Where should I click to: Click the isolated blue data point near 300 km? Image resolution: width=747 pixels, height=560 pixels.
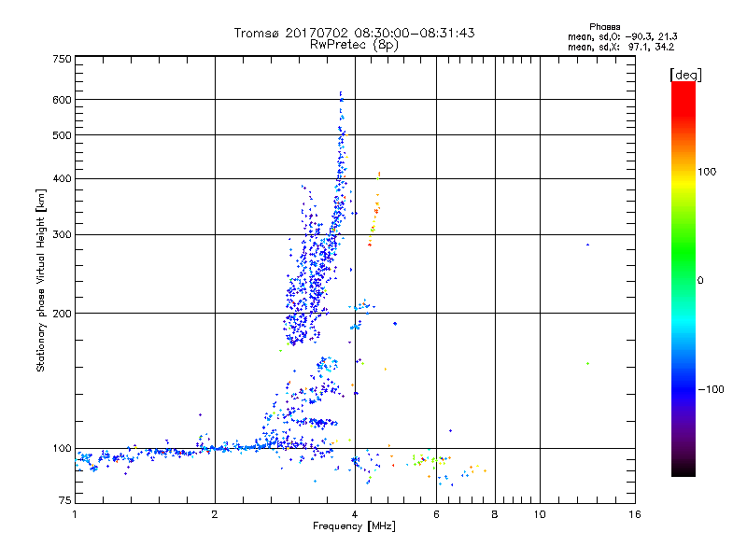coord(588,245)
